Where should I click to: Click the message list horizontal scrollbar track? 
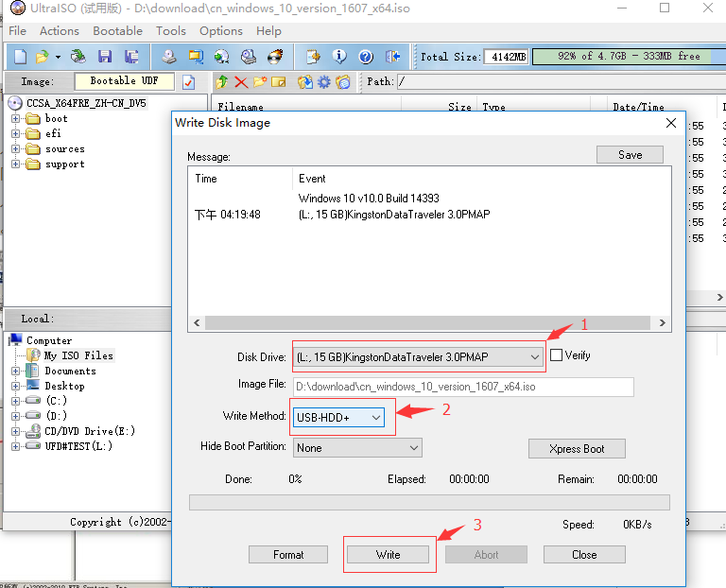tap(428, 322)
